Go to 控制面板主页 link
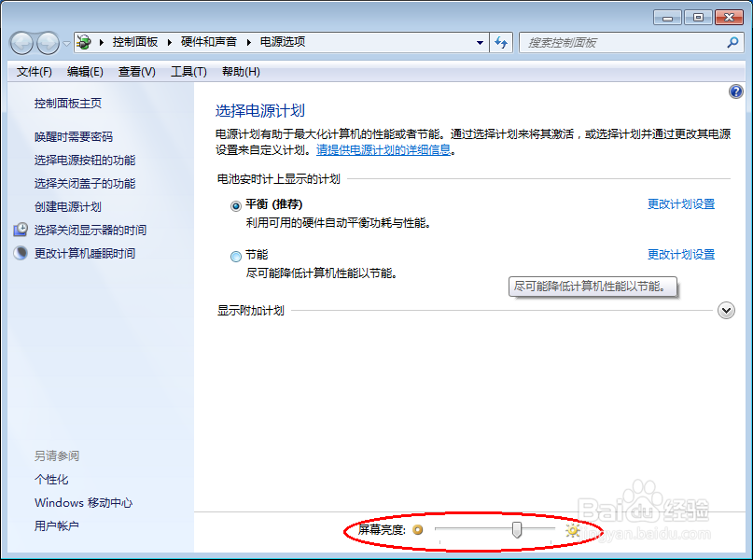 coord(68,104)
